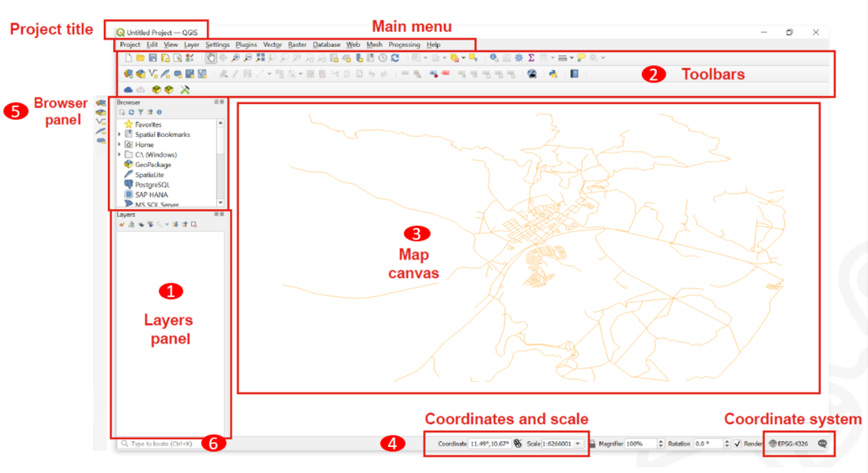Viewport: 868px width, 473px height.
Task: Click the Save Project disk icon
Action: pyautogui.click(x=153, y=58)
